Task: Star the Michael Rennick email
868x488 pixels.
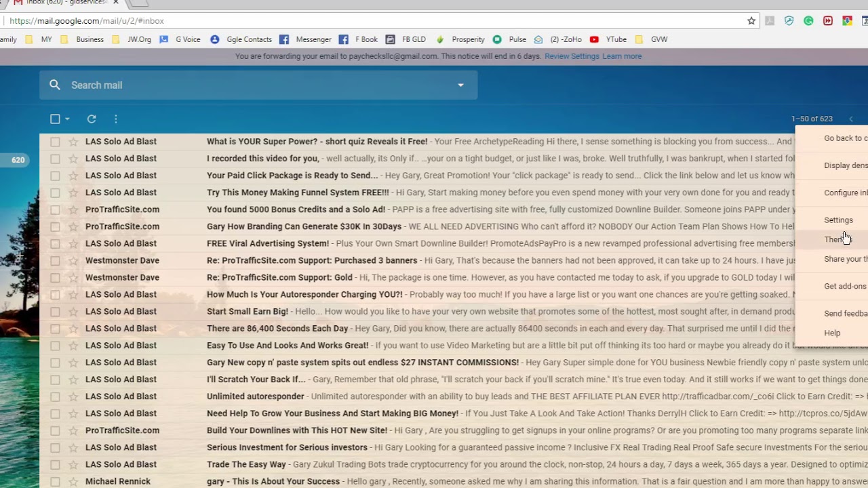Action: pyautogui.click(x=73, y=481)
